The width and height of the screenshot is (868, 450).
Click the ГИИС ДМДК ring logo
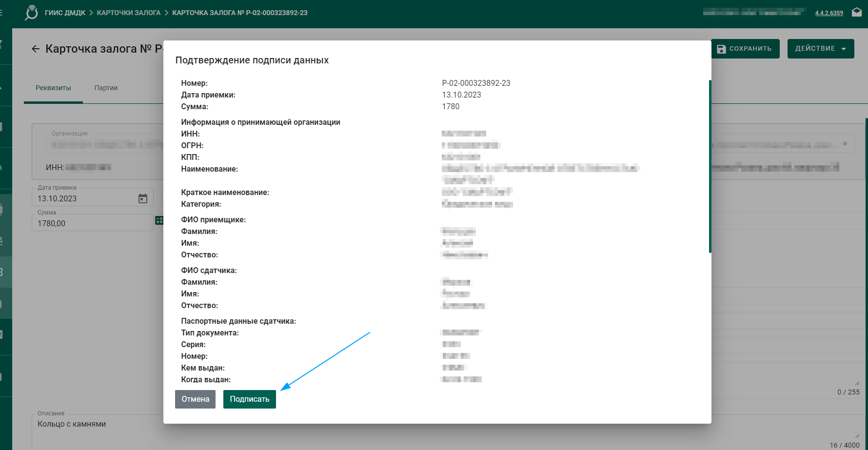[32, 13]
